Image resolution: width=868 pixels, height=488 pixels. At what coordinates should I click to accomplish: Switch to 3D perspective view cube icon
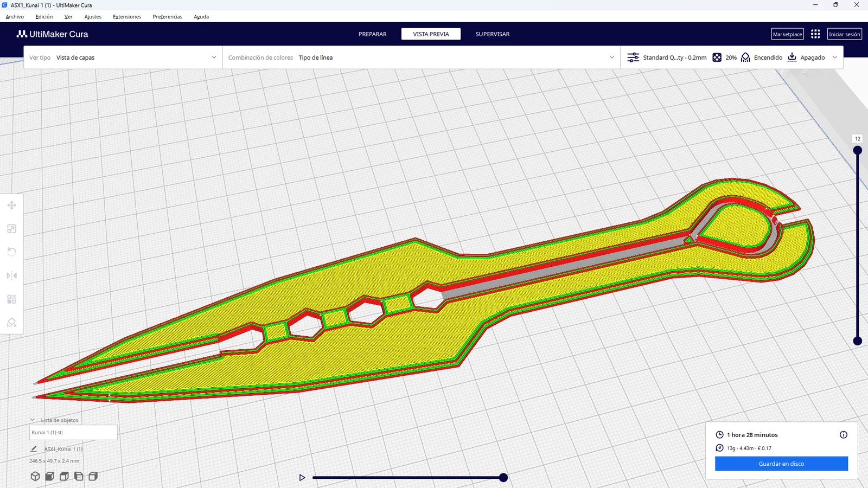pos(35,476)
